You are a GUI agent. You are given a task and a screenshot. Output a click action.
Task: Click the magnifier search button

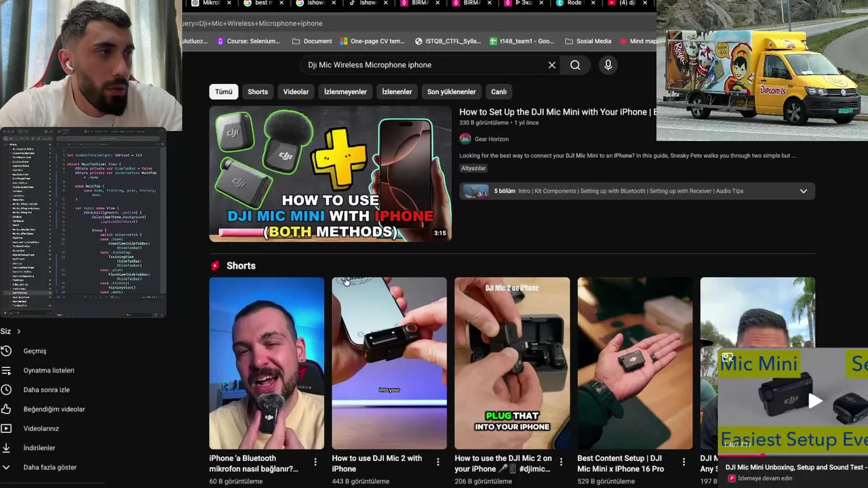575,65
